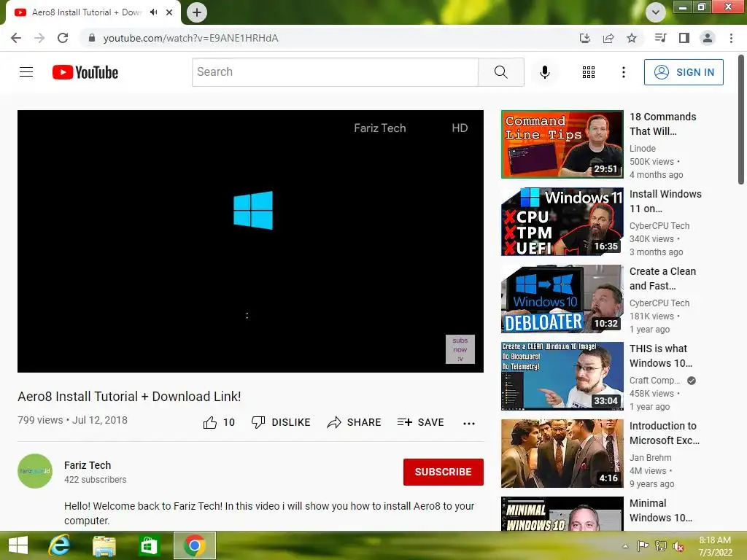
Task: Click browser forward arrow
Action: tap(39, 38)
